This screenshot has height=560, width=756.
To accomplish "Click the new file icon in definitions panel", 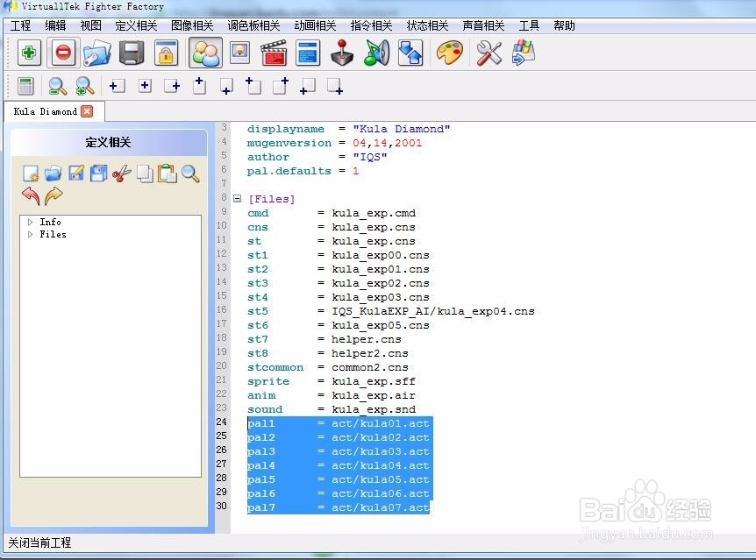I will pyautogui.click(x=31, y=174).
